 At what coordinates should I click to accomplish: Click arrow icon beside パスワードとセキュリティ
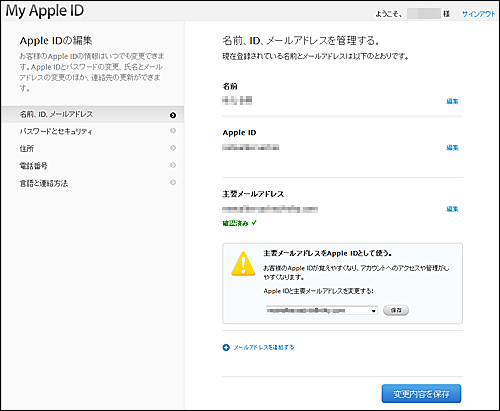(x=173, y=131)
